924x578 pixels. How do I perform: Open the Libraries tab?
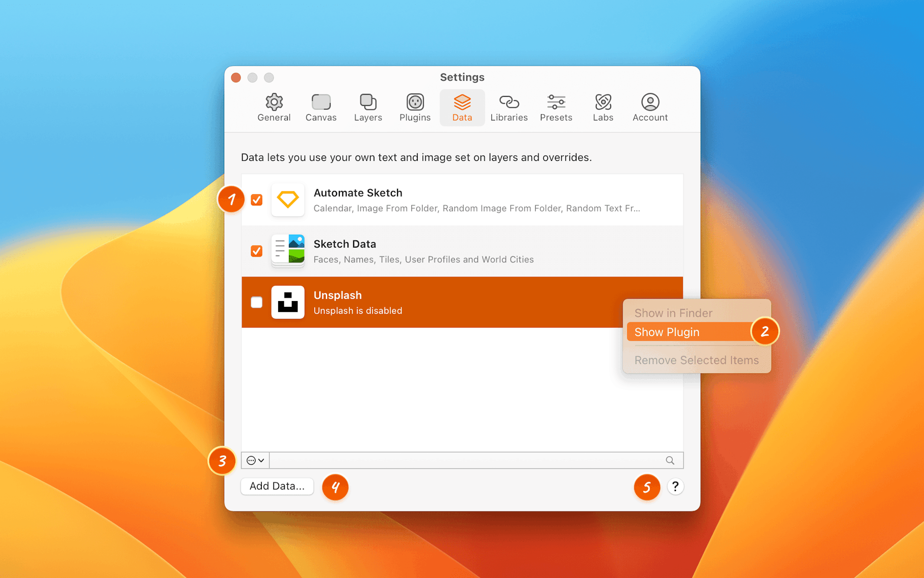509,108
